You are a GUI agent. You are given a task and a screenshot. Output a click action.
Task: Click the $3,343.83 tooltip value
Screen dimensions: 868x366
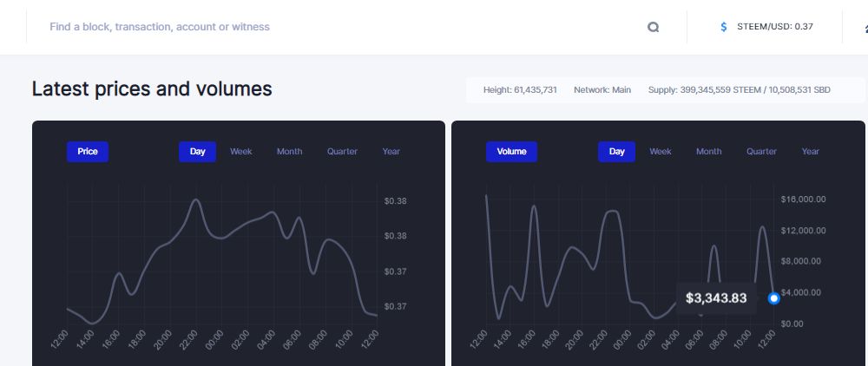[x=716, y=298]
